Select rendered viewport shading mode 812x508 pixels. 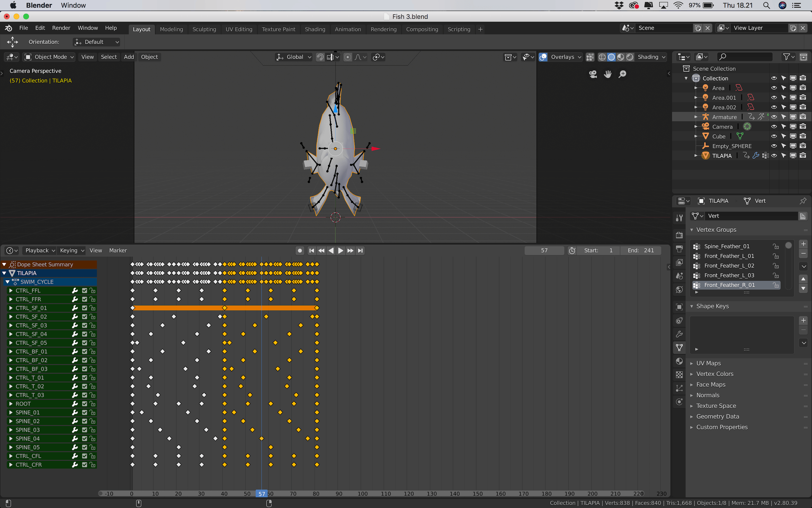click(x=630, y=57)
